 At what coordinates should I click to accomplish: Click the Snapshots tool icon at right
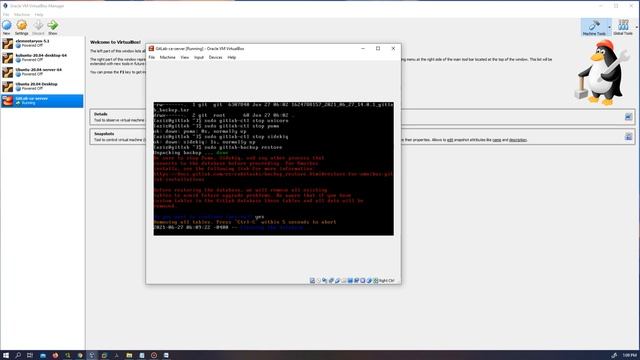click(628, 136)
